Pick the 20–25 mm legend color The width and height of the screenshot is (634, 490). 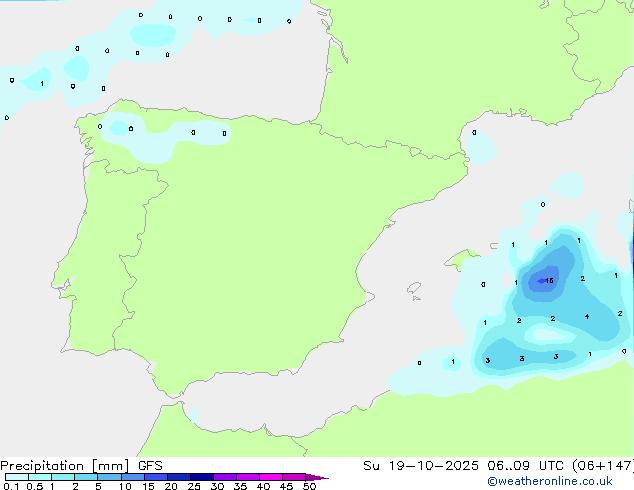pyautogui.click(x=179, y=477)
